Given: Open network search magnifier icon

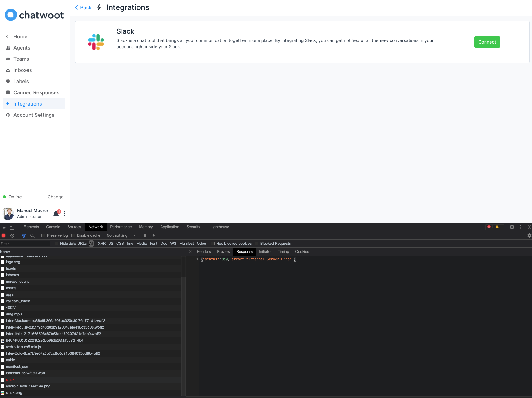Looking at the screenshot, I should click(x=32, y=235).
